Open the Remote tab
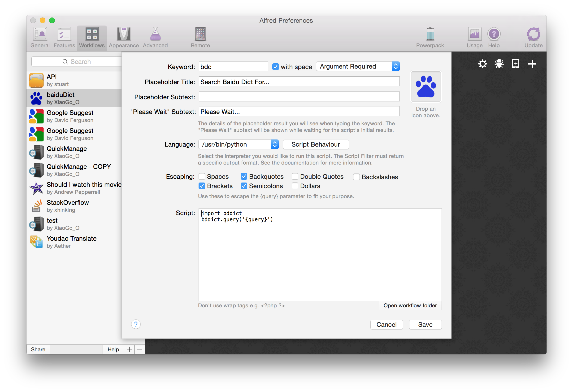This screenshot has width=573, height=392. 200,38
